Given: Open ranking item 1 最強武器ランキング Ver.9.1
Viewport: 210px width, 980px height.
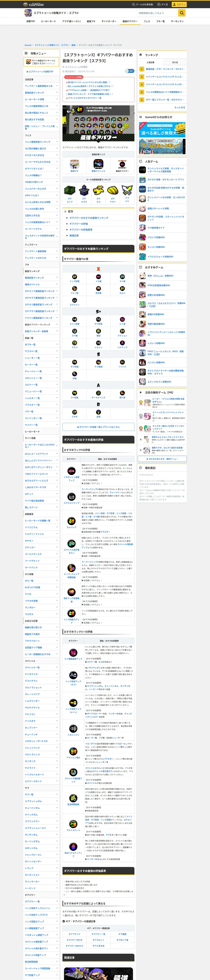Looking at the screenshot, I should [x=162, y=69].
